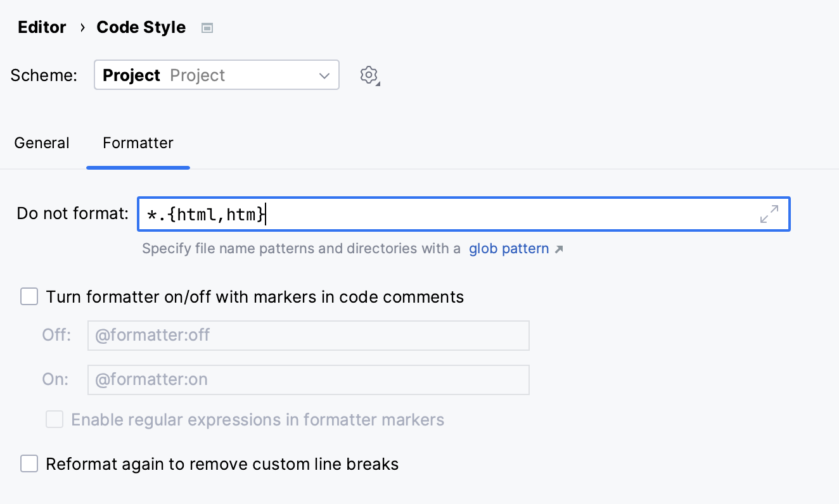Open the glob pattern help link

point(509,249)
